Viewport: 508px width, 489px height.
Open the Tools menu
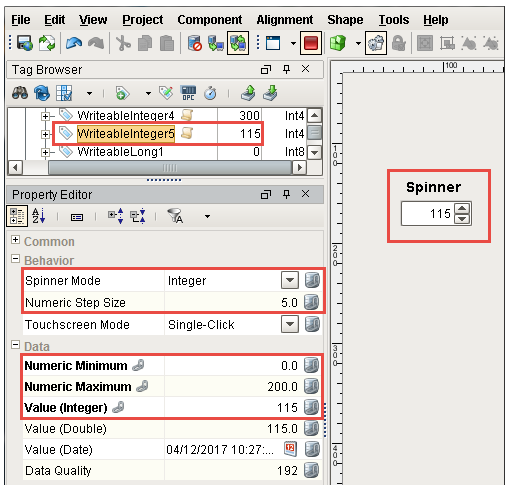click(x=394, y=20)
